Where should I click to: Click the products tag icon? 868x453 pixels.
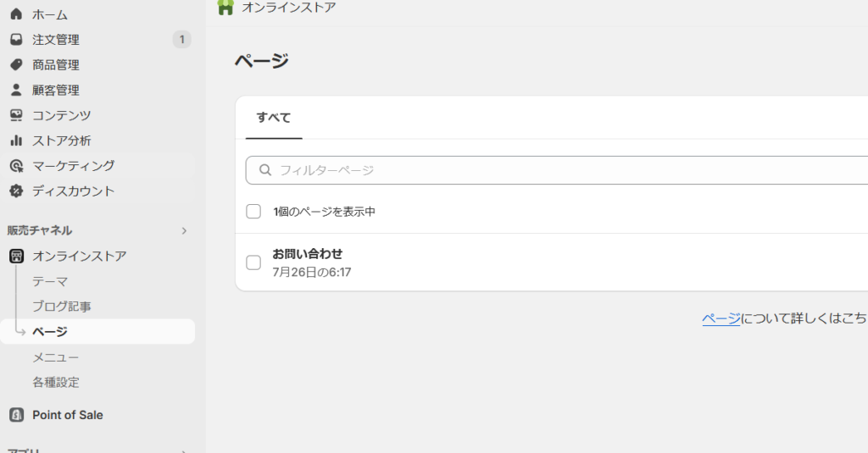coord(16,65)
